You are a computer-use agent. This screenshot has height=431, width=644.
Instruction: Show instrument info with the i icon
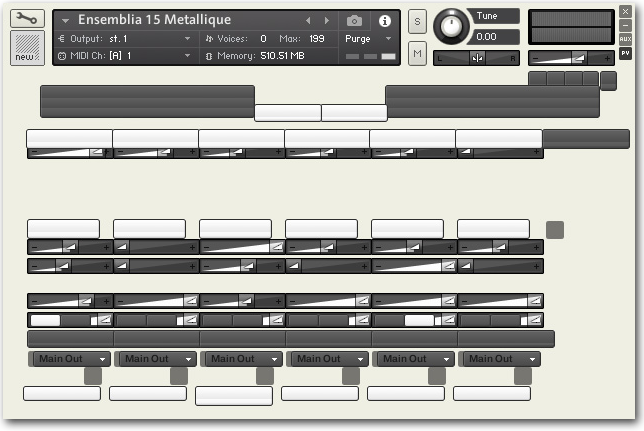[x=385, y=21]
